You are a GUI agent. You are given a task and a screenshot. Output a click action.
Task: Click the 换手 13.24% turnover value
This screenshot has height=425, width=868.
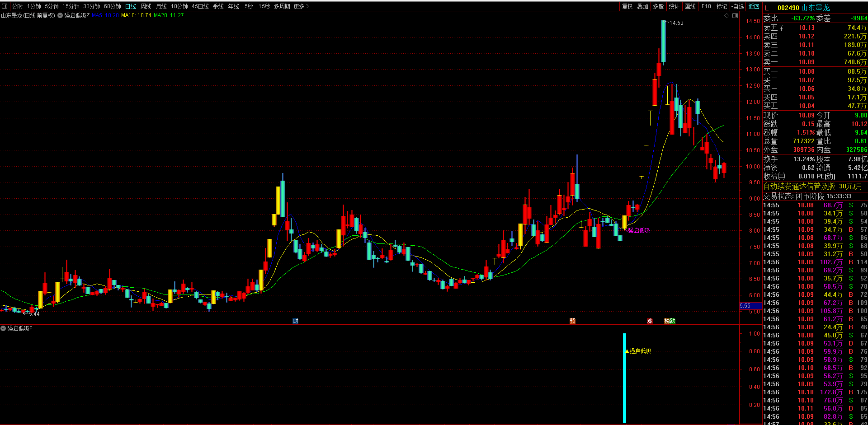(804, 159)
